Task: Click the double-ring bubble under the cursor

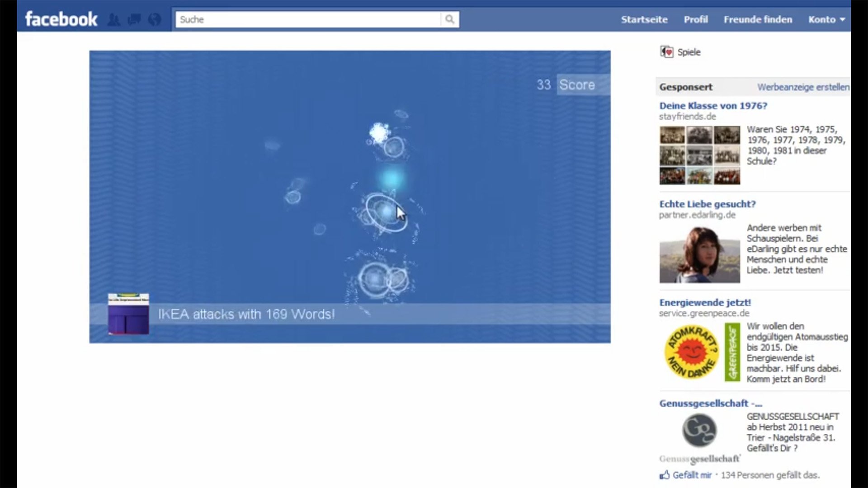Action: click(x=386, y=212)
